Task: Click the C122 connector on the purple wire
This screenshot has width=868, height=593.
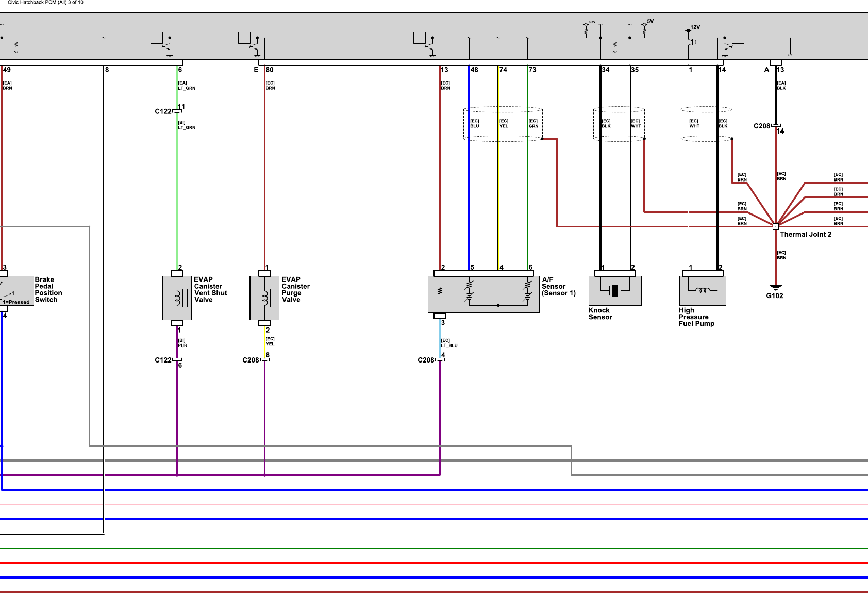Action: pyautogui.click(x=177, y=360)
